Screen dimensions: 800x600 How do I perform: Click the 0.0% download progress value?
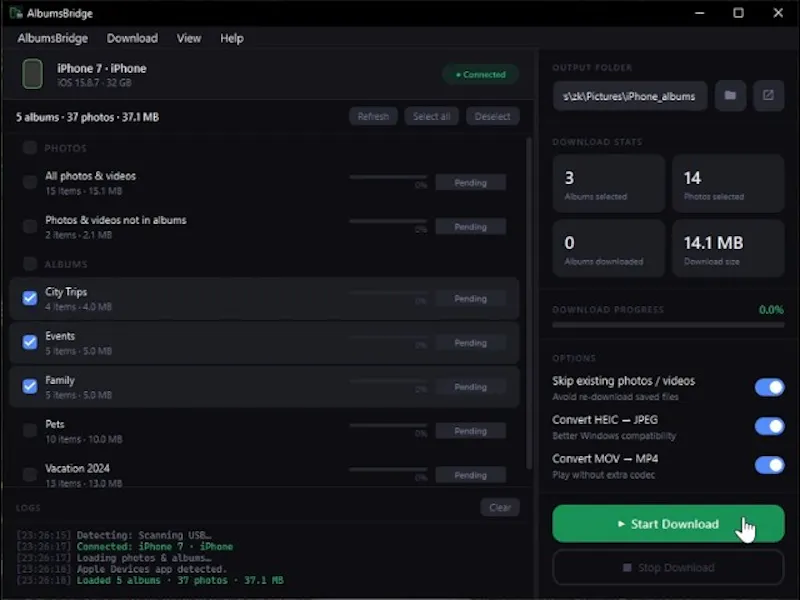click(771, 310)
